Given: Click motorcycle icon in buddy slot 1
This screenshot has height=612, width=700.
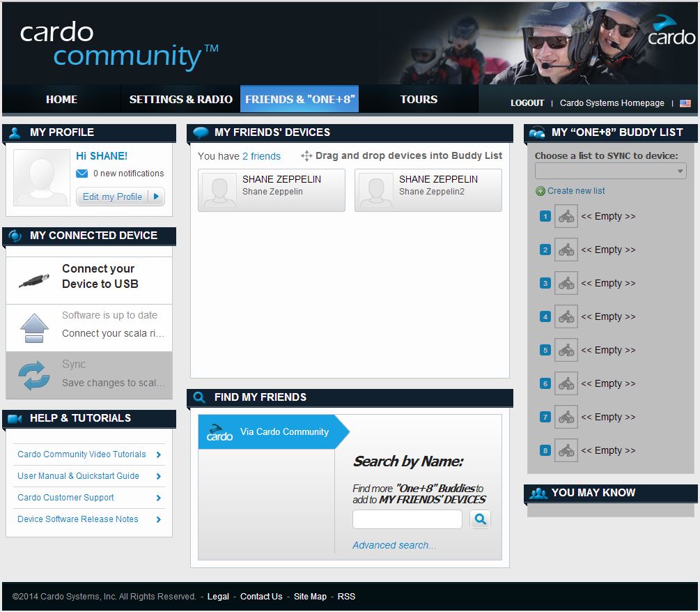Looking at the screenshot, I should (566, 216).
